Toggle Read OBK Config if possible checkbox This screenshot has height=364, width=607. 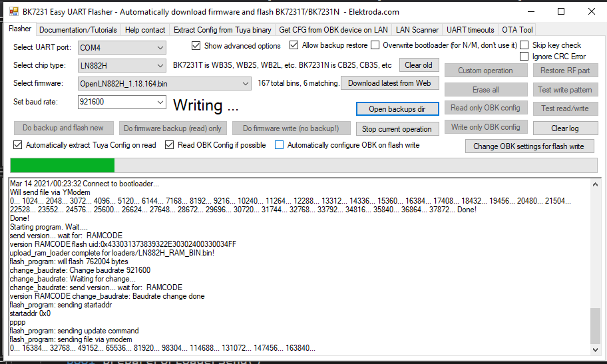pos(169,145)
